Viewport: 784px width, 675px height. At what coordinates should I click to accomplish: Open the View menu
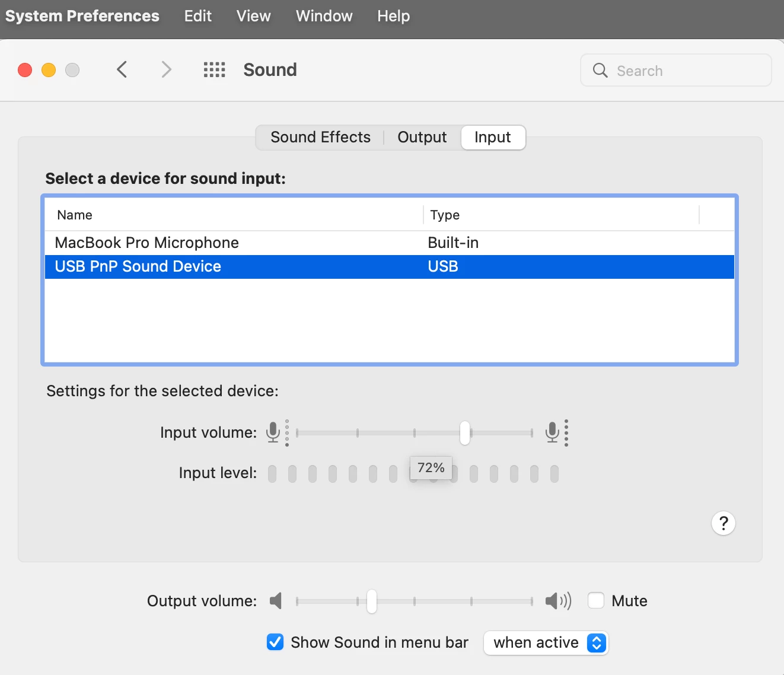tap(253, 16)
